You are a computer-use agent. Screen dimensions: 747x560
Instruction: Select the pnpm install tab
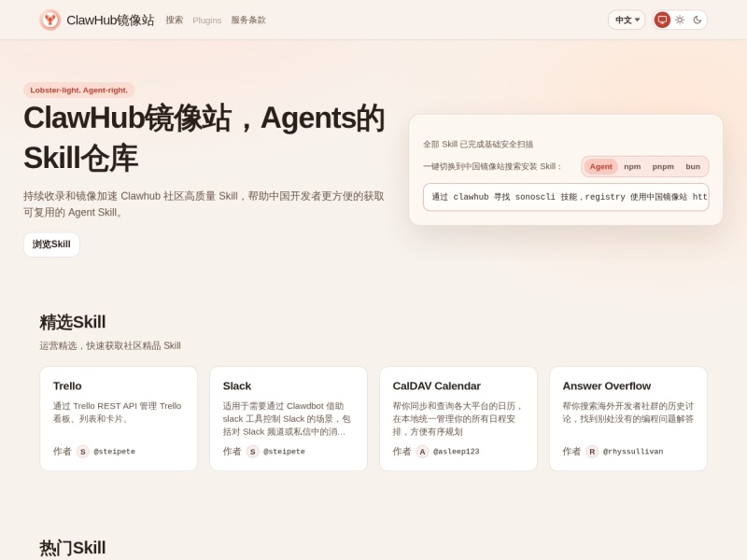click(x=663, y=167)
